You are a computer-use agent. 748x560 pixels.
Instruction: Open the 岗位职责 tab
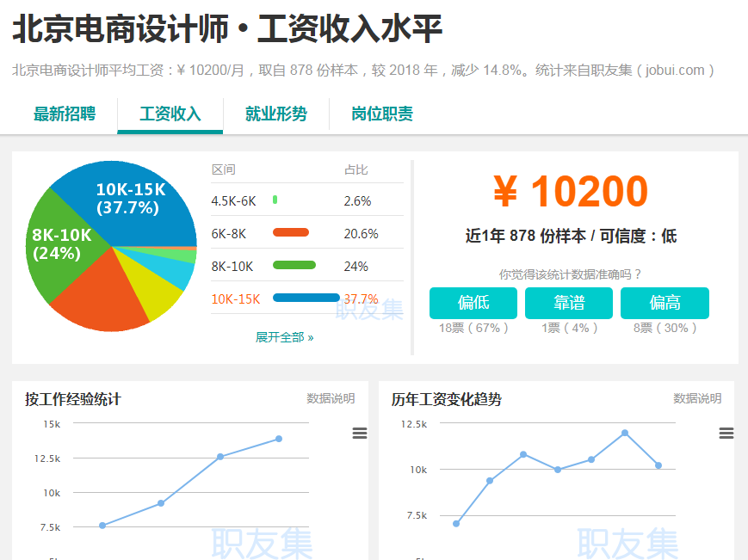coord(382,114)
